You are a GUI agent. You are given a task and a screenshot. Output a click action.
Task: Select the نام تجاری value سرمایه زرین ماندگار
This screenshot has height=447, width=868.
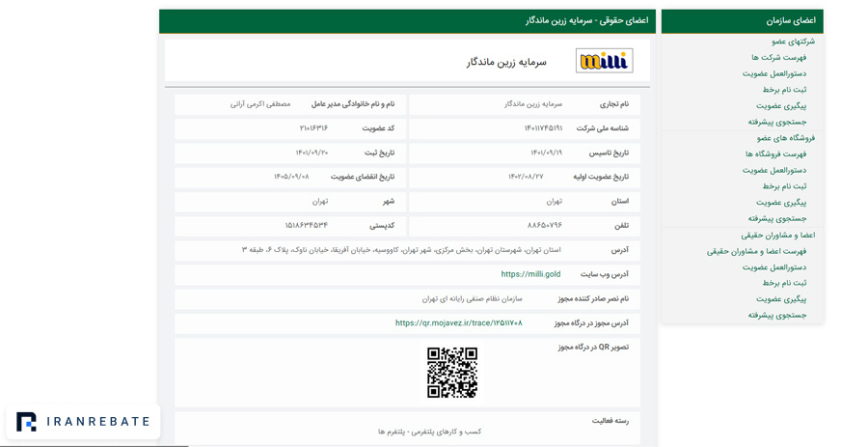pyautogui.click(x=533, y=104)
